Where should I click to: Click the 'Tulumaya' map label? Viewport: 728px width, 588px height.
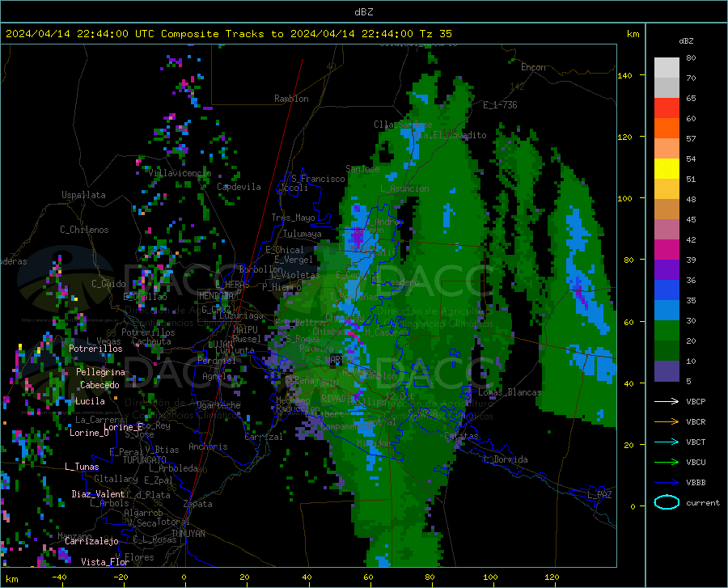tap(303, 234)
